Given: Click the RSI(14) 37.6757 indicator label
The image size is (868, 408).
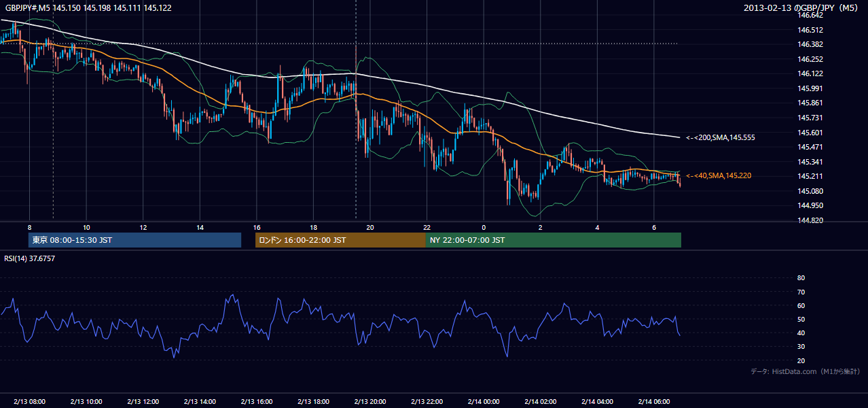Looking at the screenshot, I should 30,258.
